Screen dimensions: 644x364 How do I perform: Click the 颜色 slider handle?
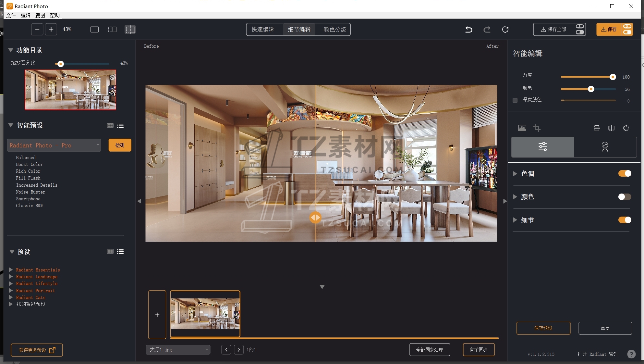tap(591, 89)
